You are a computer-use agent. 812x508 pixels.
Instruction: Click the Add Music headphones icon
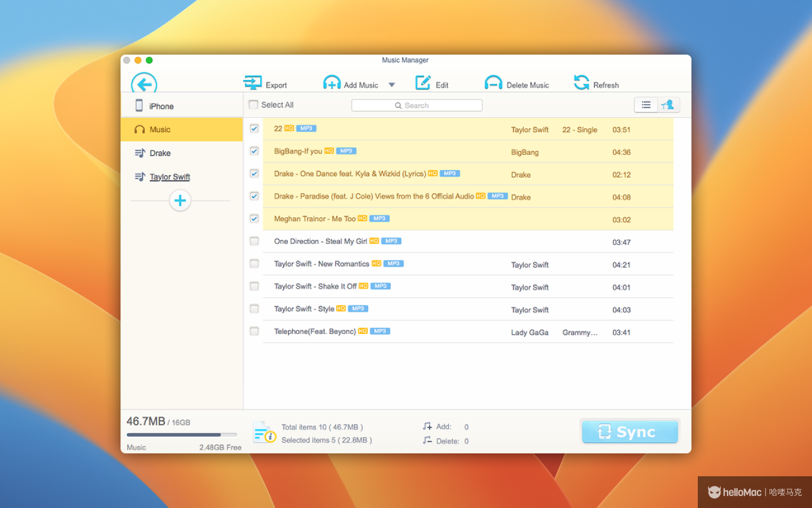tap(332, 83)
